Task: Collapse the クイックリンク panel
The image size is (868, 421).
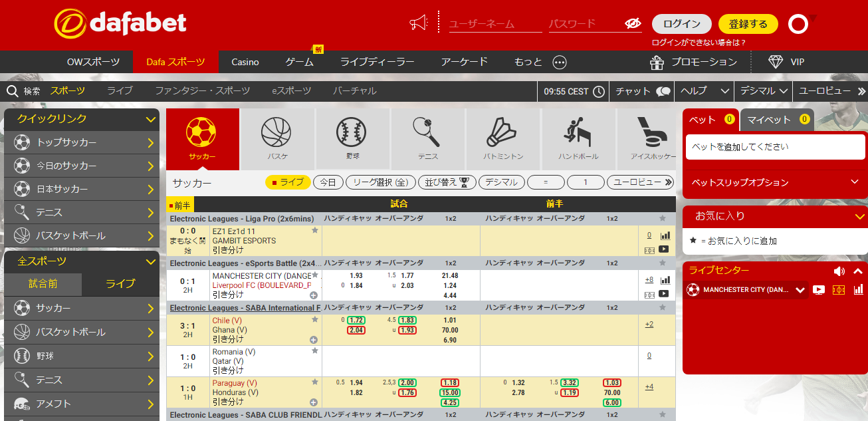Action: pyautogui.click(x=150, y=119)
